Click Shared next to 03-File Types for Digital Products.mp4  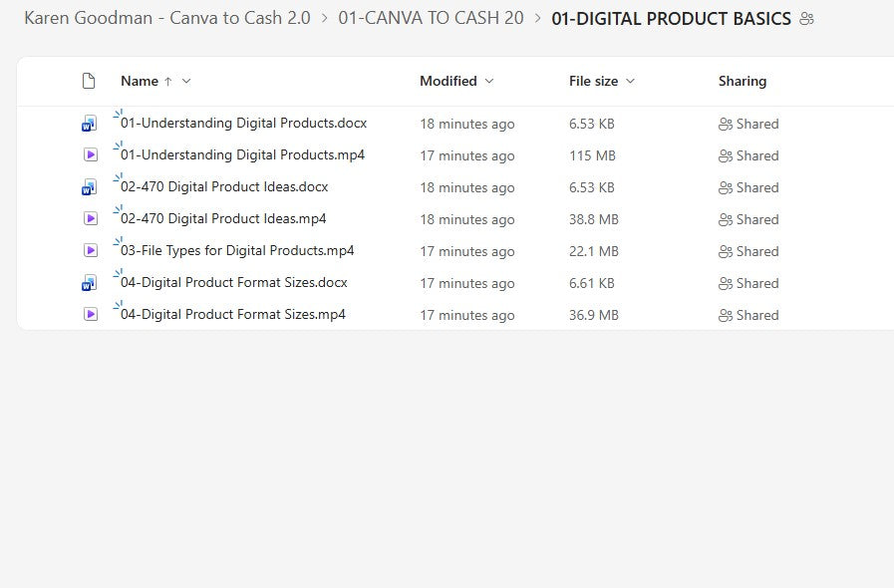click(x=748, y=251)
